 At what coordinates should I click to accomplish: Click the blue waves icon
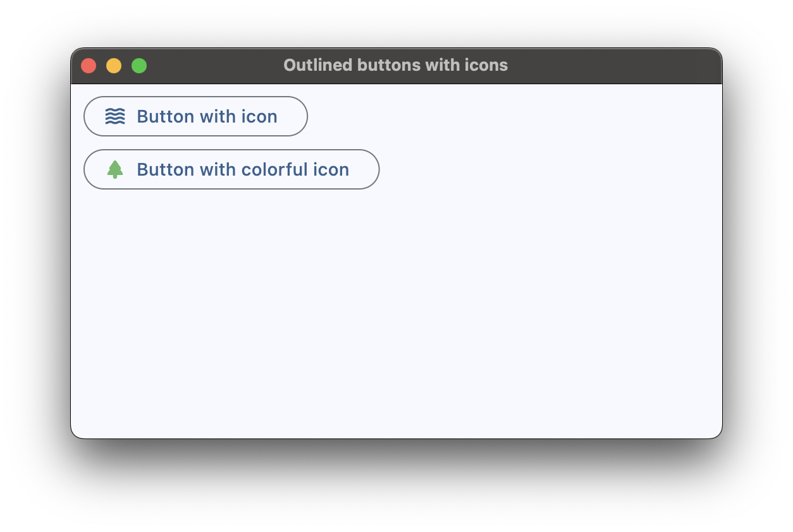[x=115, y=116]
